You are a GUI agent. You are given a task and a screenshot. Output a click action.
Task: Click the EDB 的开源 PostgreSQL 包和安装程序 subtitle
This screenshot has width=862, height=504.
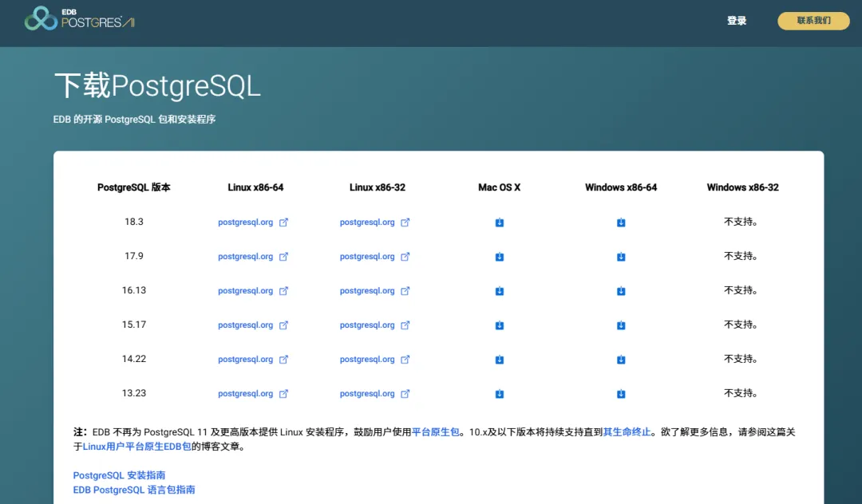tap(134, 119)
